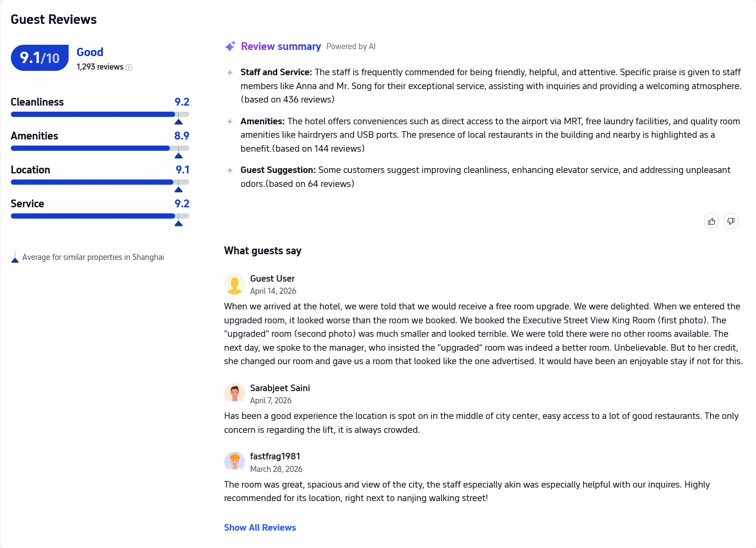Click the bullet sparkle next to Guest Suggestion
The height and width of the screenshot is (548, 756).
pyautogui.click(x=230, y=170)
